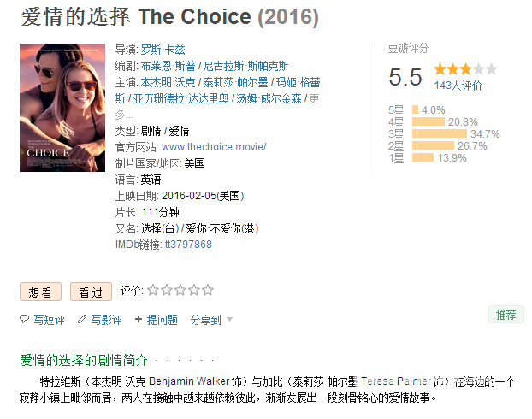Image resolution: width=532 pixels, height=419 pixels.
Task: Rate the movie three stars
Action: [x=180, y=290]
